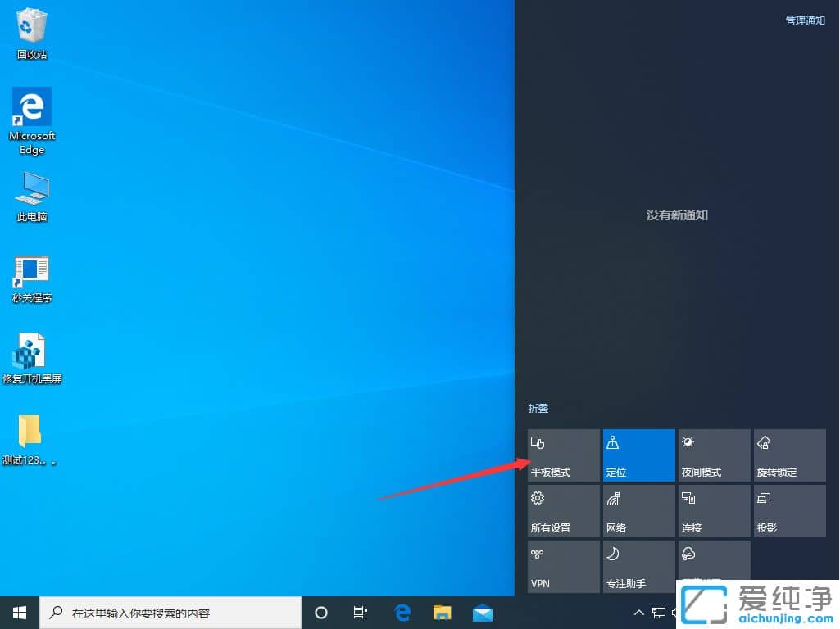
Task: Open 所有设置 (All settings) gear tile
Action: pyautogui.click(x=564, y=511)
